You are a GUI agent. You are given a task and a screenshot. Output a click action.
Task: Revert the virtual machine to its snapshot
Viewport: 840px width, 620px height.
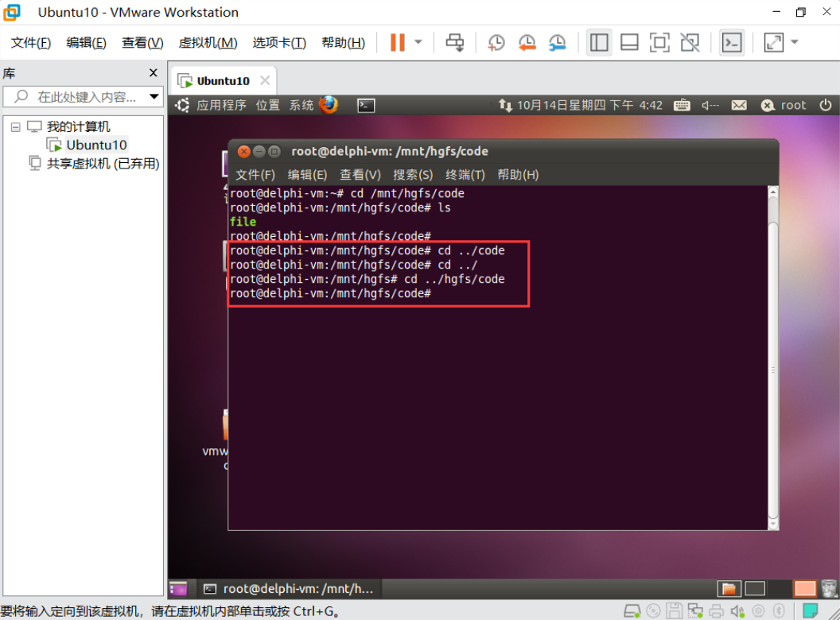(527, 42)
